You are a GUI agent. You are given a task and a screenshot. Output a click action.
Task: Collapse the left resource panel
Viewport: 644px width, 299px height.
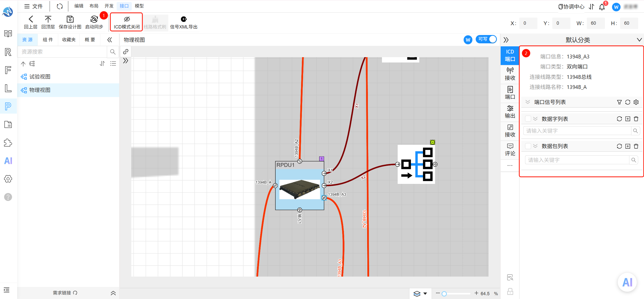click(x=110, y=40)
